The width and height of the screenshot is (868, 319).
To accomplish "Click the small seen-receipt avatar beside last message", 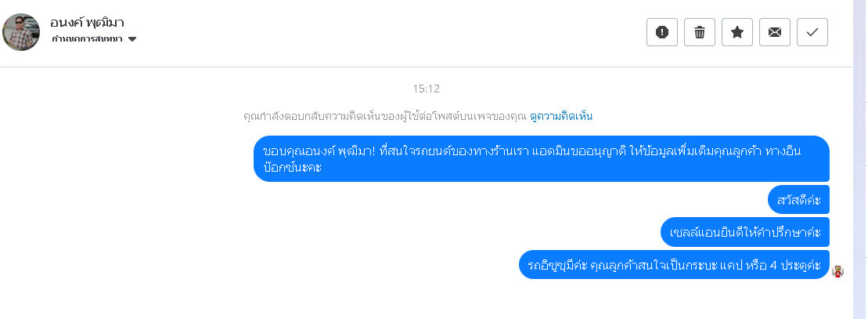I will [x=837, y=271].
